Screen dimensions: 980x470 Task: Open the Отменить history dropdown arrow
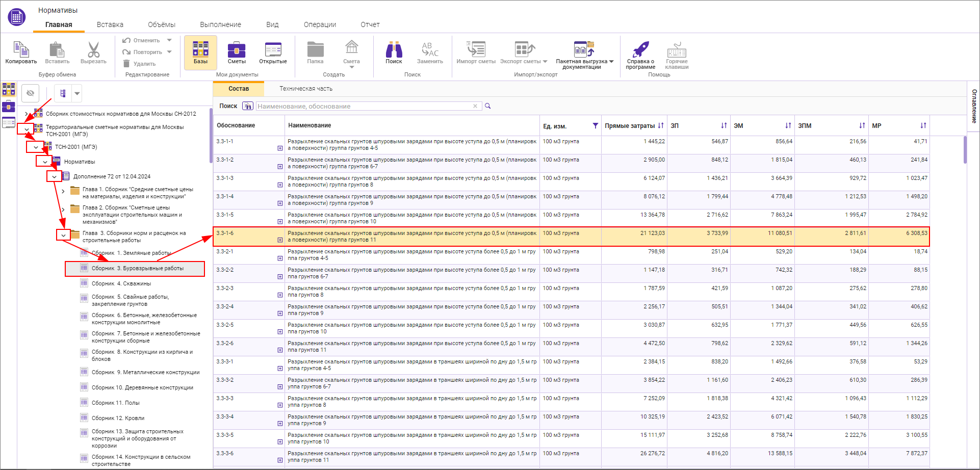(169, 40)
